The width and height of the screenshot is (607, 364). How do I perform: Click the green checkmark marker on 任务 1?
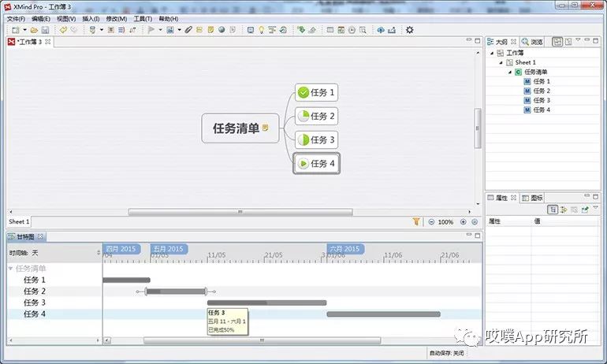303,93
